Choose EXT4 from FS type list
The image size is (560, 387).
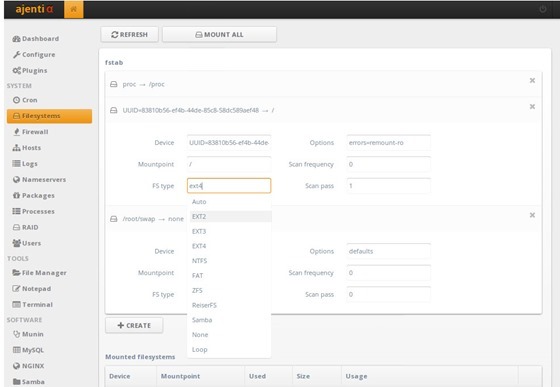(229, 246)
